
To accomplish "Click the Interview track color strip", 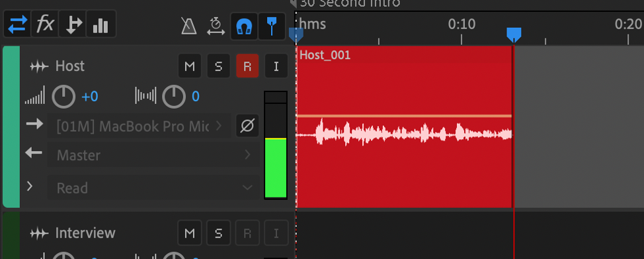I will pyautogui.click(x=11, y=236).
